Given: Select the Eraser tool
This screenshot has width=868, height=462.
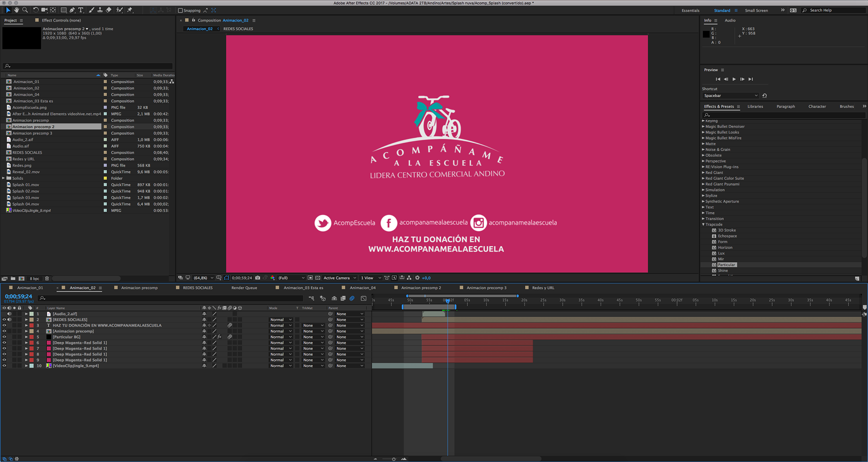Looking at the screenshot, I should 108,10.
